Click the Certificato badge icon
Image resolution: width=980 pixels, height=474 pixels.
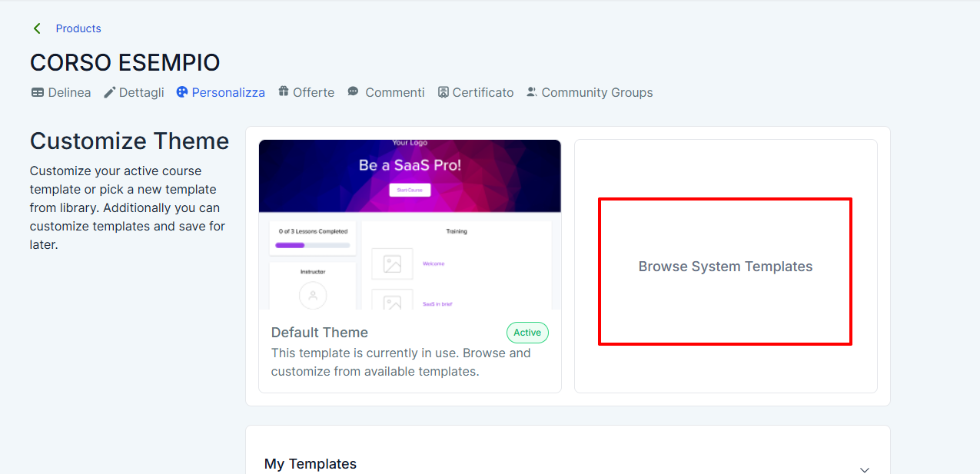pos(443,92)
